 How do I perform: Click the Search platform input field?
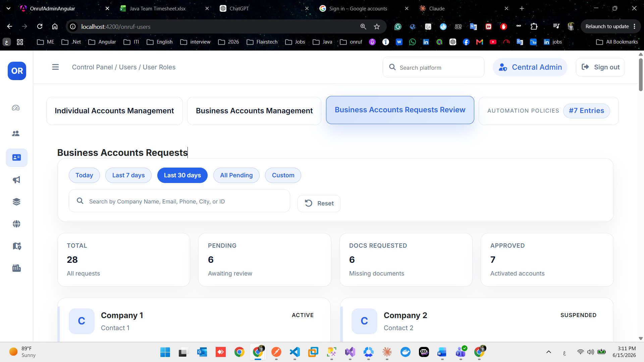pyautogui.click(x=433, y=67)
